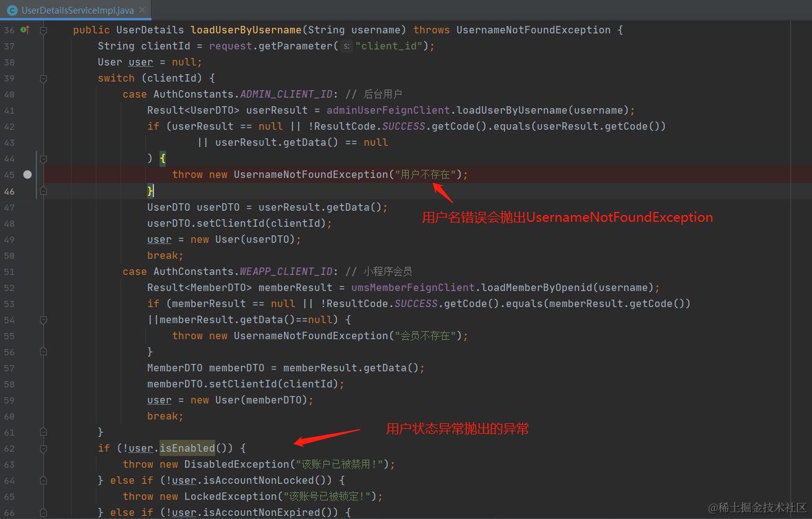The width and height of the screenshot is (812, 519).
Task: Click the "该账号已被锁定!" string literal
Action: tap(327, 496)
